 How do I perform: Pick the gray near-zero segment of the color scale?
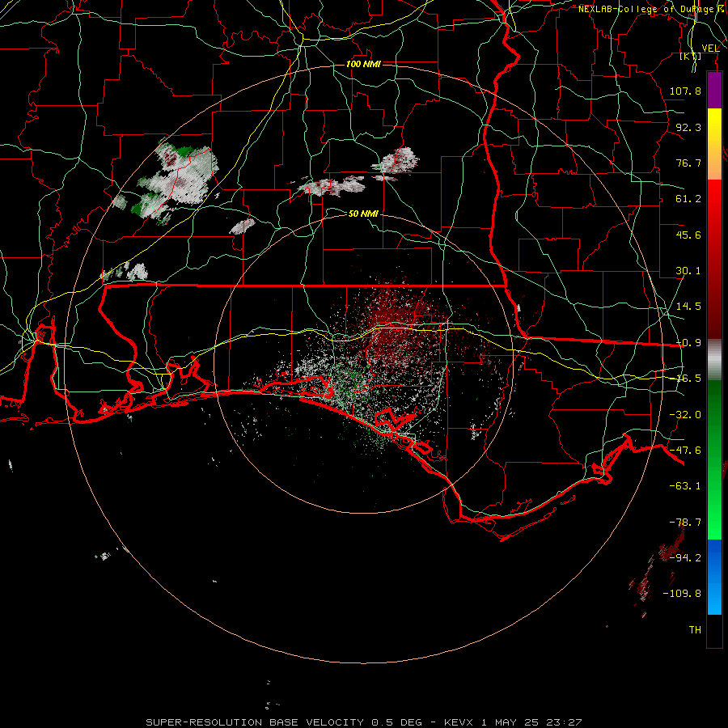pos(714,360)
